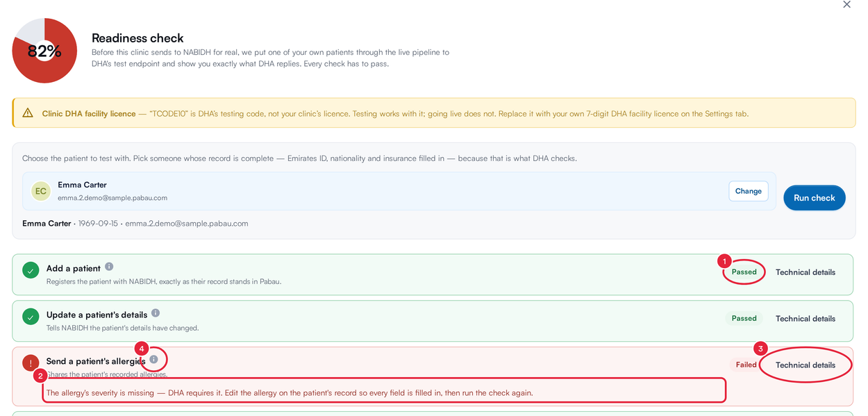Click green checkmark on Update a patient's details row
Image resolution: width=868 pixels, height=416 pixels.
31,317
